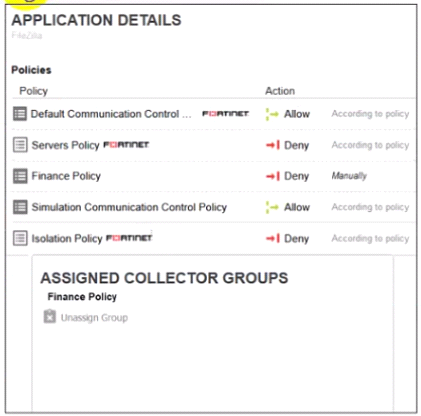
Task: Open the Deny action for Finance Policy
Action: point(296,176)
